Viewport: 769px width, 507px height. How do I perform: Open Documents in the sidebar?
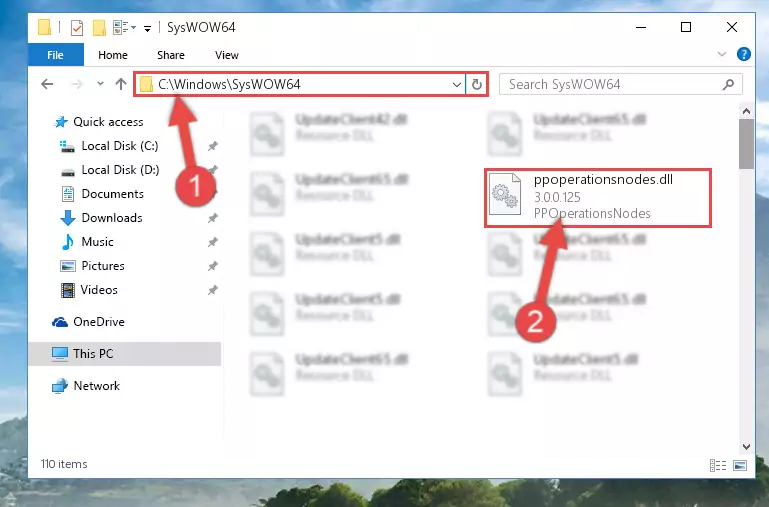click(x=112, y=194)
